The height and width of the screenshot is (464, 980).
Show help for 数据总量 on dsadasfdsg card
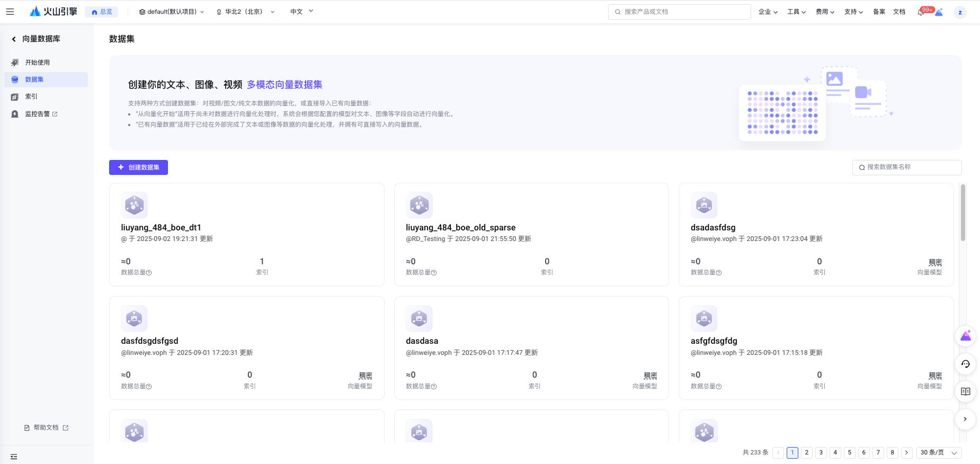point(719,273)
